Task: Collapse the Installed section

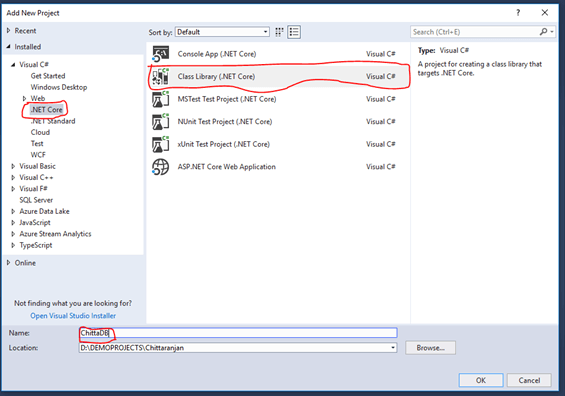Action: click(9, 46)
